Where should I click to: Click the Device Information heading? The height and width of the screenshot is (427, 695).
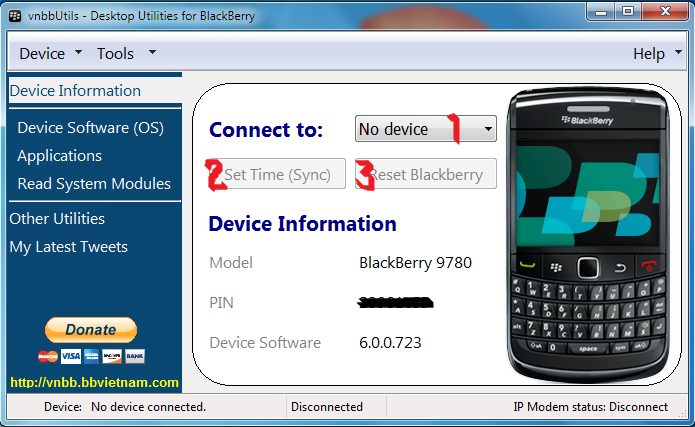click(x=302, y=224)
